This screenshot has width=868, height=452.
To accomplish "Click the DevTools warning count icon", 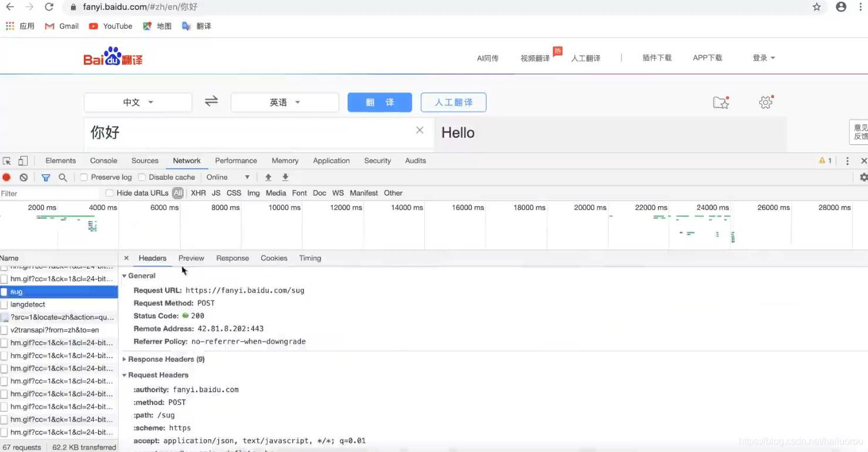I will coord(825,161).
